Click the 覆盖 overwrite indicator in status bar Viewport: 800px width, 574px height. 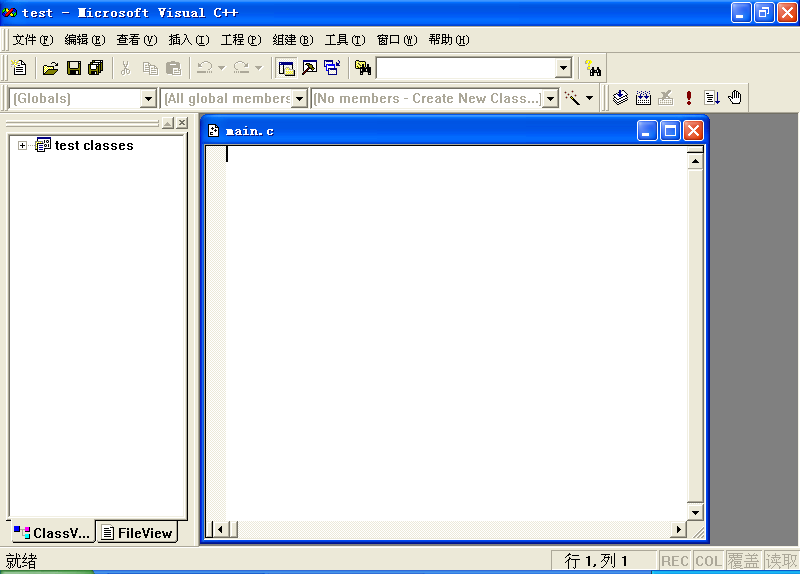(x=743, y=561)
